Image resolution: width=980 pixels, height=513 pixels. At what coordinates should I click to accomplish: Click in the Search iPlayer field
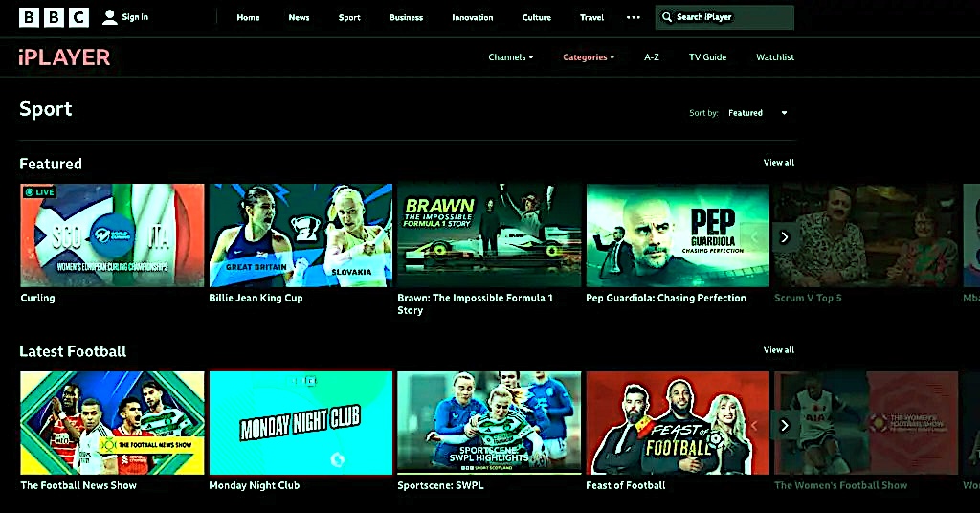[x=725, y=17]
